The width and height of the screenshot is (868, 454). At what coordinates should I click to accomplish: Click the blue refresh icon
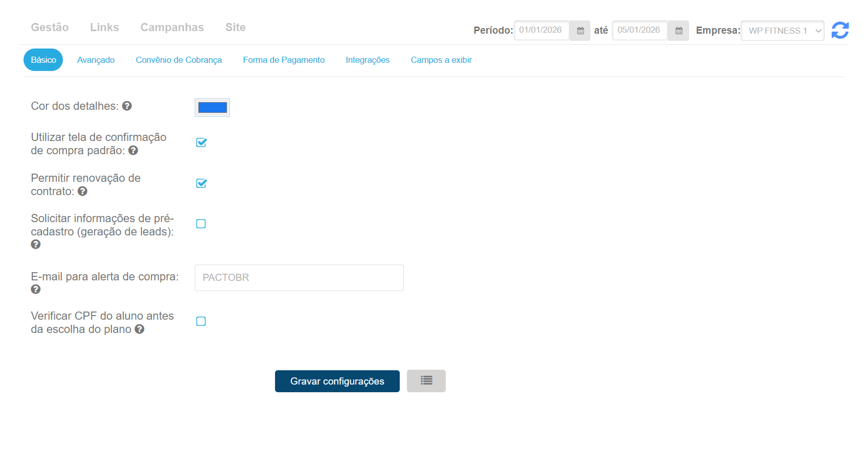[x=840, y=31]
